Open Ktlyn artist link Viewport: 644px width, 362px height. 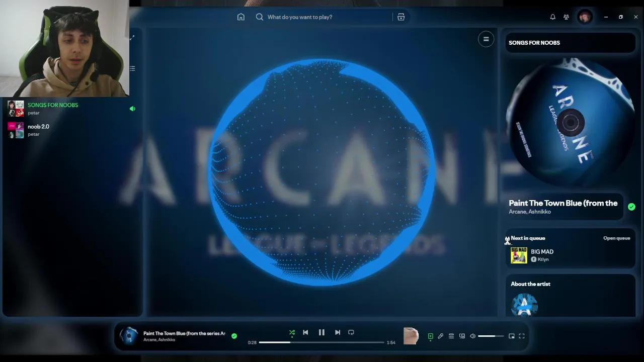(x=543, y=259)
